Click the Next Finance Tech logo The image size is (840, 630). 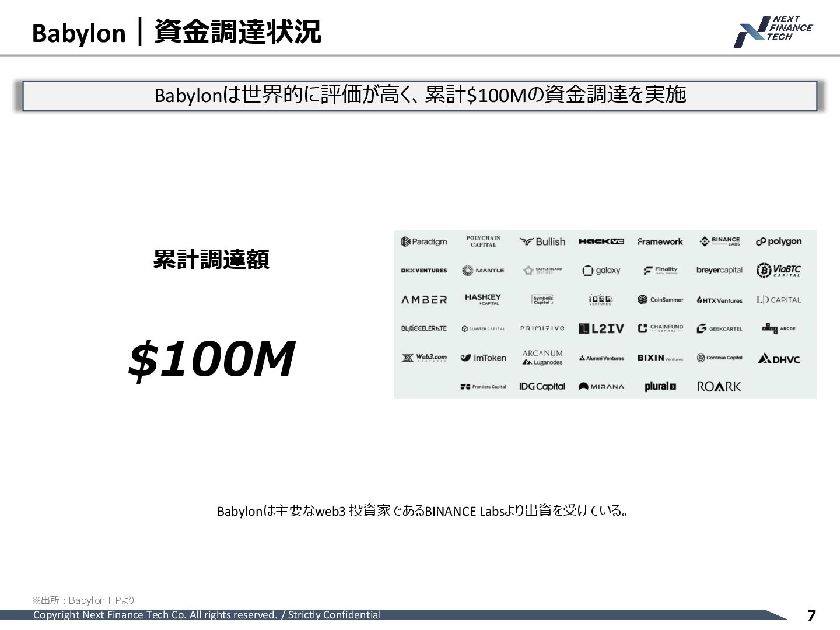pos(773,31)
